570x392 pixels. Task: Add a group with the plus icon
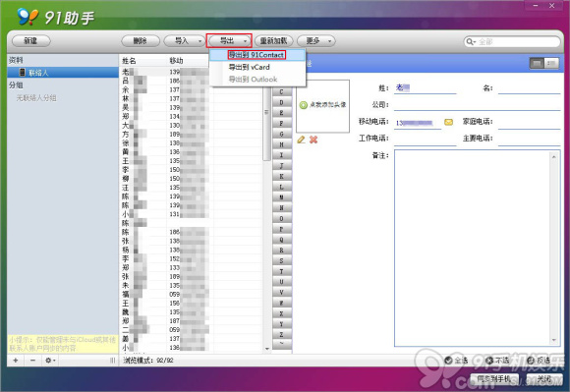(16, 361)
